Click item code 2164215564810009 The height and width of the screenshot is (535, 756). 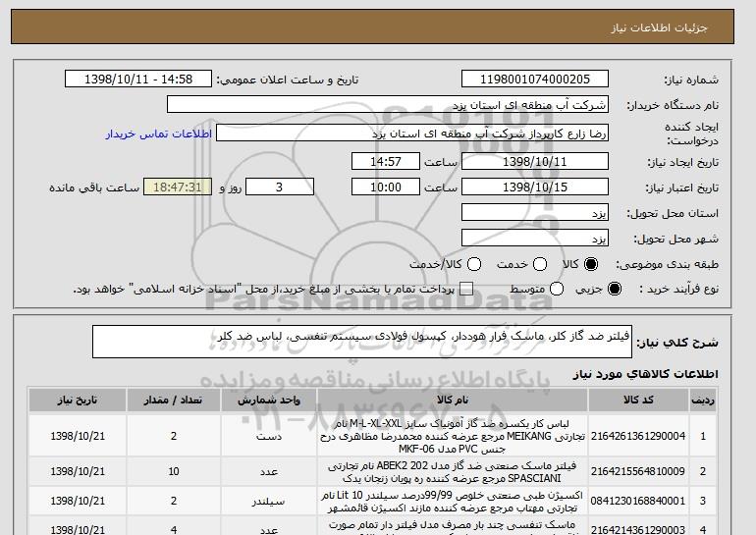pyautogui.click(x=638, y=472)
